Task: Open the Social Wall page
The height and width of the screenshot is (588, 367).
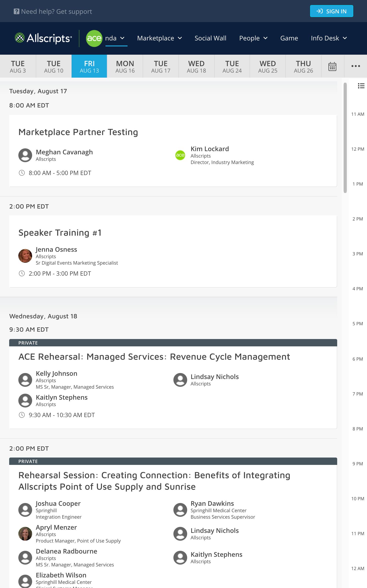Action: point(210,38)
